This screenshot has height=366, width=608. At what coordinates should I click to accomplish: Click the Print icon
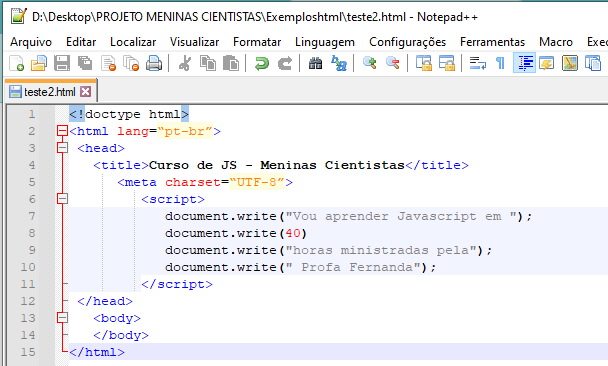(154, 63)
